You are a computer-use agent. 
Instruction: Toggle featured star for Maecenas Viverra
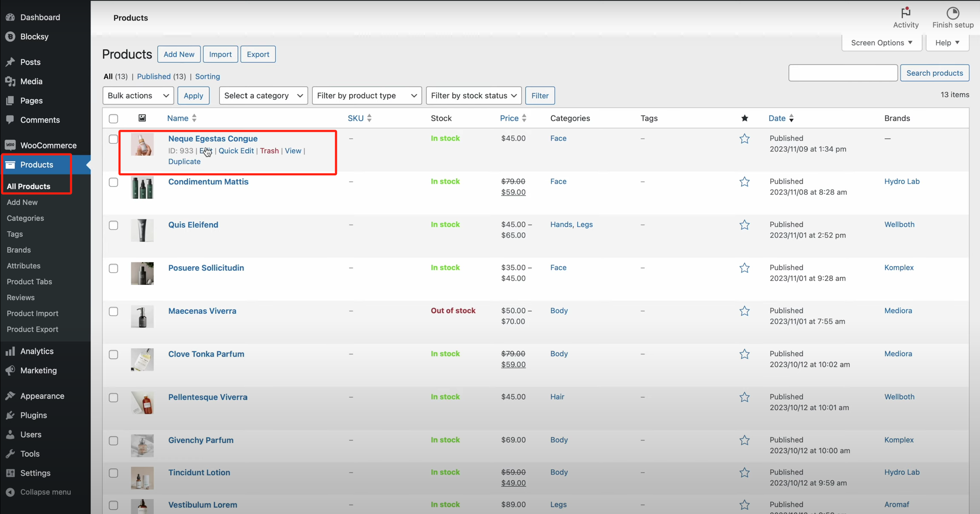coord(744,311)
